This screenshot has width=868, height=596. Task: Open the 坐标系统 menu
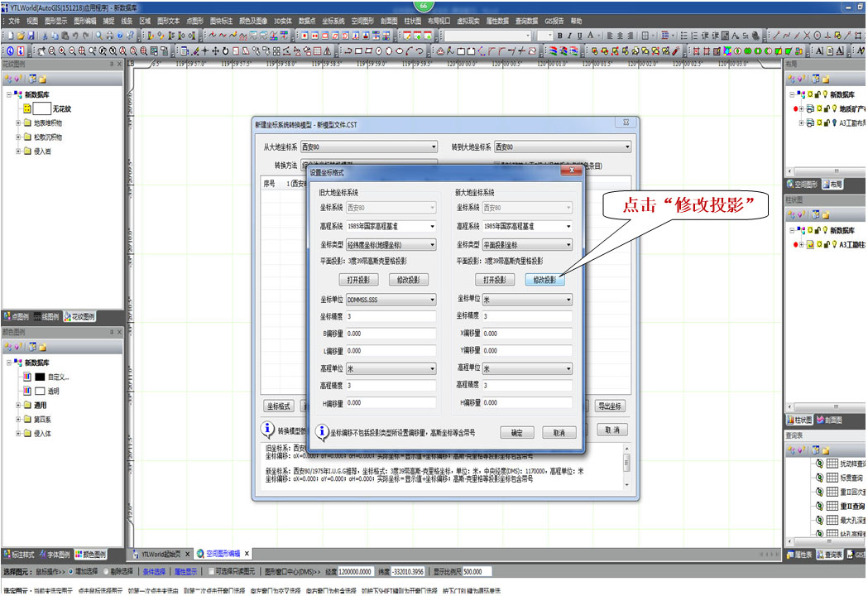tap(333, 21)
